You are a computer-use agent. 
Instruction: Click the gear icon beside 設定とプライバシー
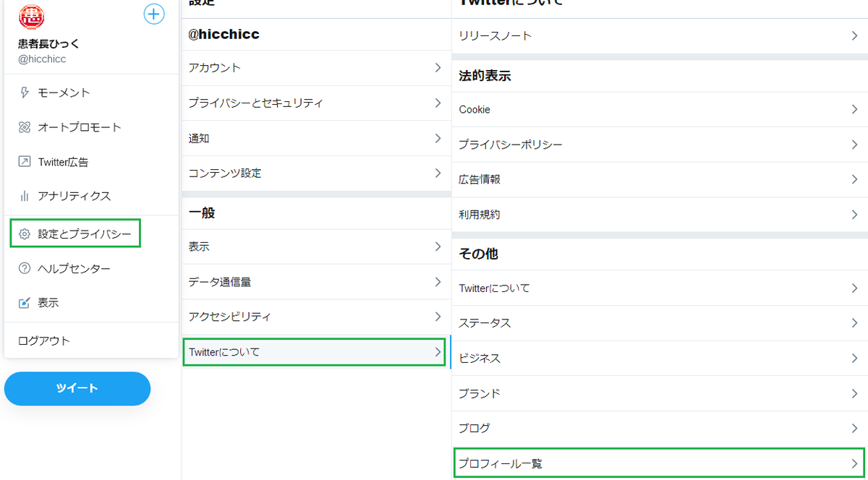25,234
